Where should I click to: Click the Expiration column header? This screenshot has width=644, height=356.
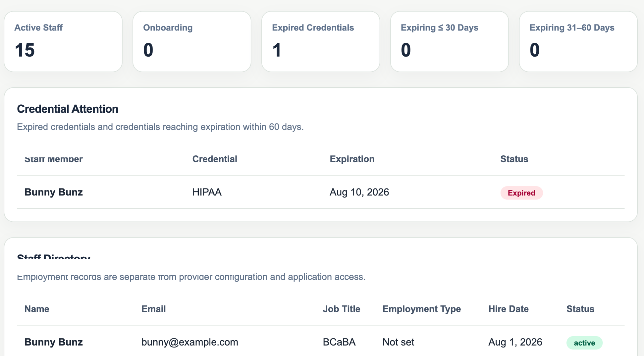(x=352, y=159)
